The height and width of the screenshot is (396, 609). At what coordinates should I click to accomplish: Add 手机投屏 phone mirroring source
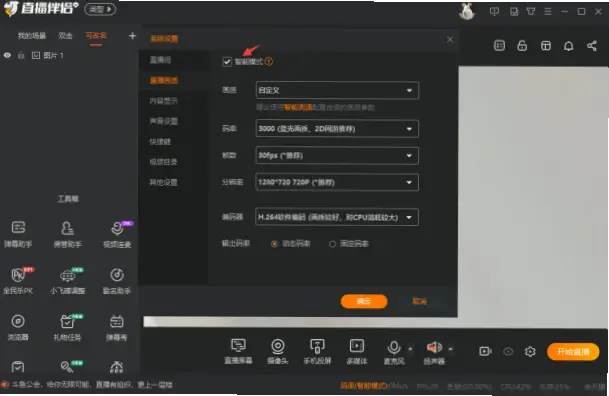click(x=317, y=351)
